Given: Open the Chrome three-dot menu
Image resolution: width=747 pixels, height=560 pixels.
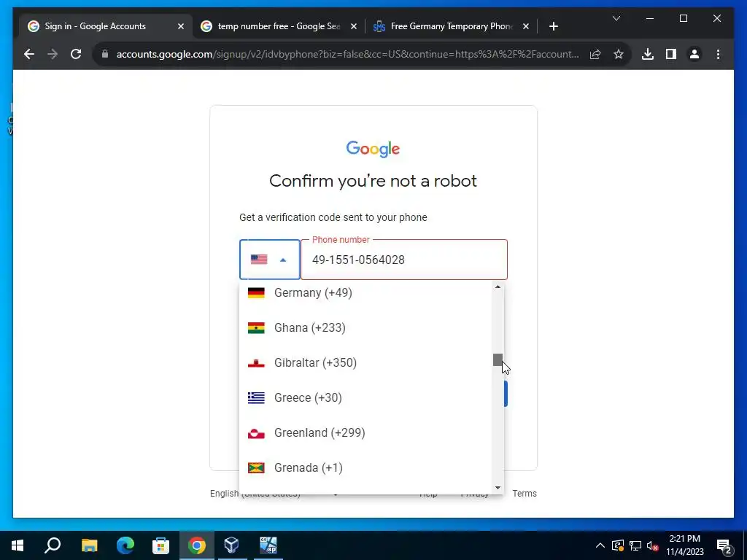Looking at the screenshot, I should (x=718, y=54).
